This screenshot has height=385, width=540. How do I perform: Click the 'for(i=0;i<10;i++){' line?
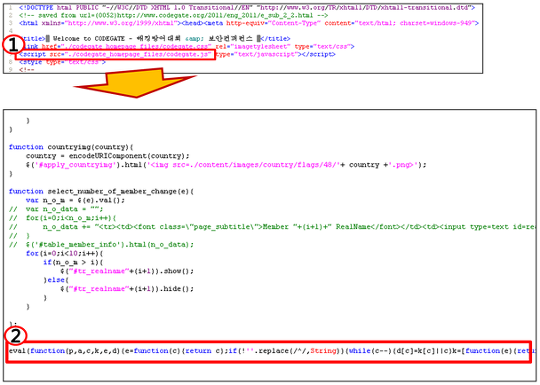click(x=64, y=254)
